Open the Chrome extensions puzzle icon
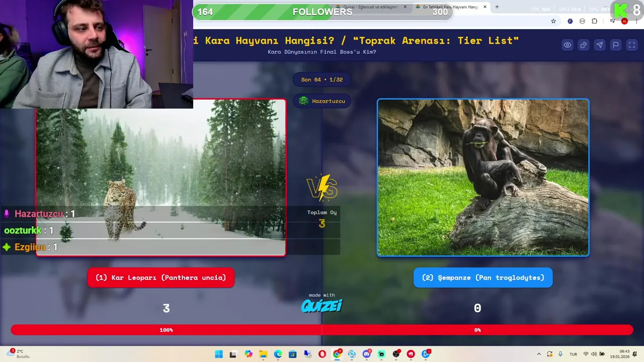Screen dimensions: 644x362 pos(595,21)
